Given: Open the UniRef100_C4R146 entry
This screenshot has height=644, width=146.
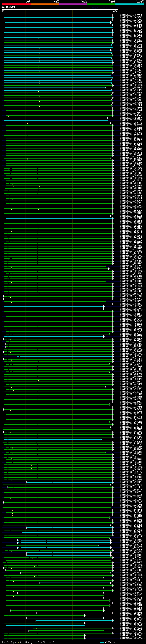Looking at the screenshot, I should [x=131, y=196].
